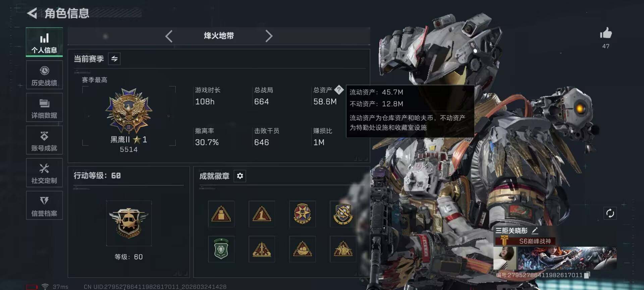644x290 pixels.
Task: Click the player avatar portrait
Action: (505, 258)
